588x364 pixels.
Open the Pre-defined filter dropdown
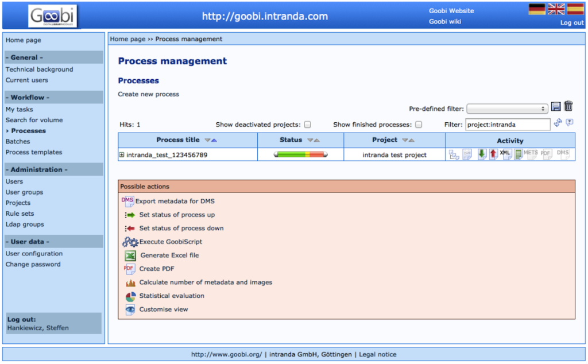point(507,109)
